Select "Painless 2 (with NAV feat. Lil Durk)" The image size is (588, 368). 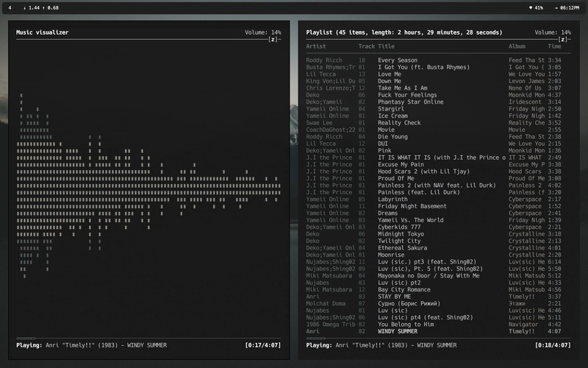438,185
